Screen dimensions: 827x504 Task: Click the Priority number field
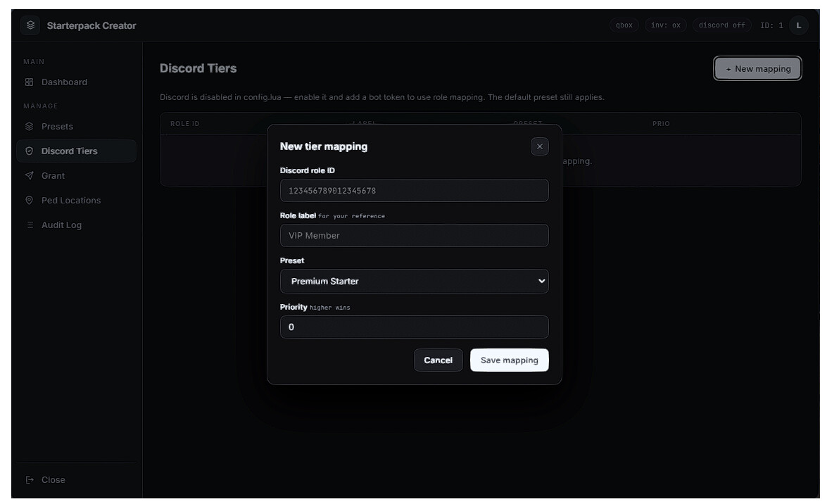coord(414,327)
